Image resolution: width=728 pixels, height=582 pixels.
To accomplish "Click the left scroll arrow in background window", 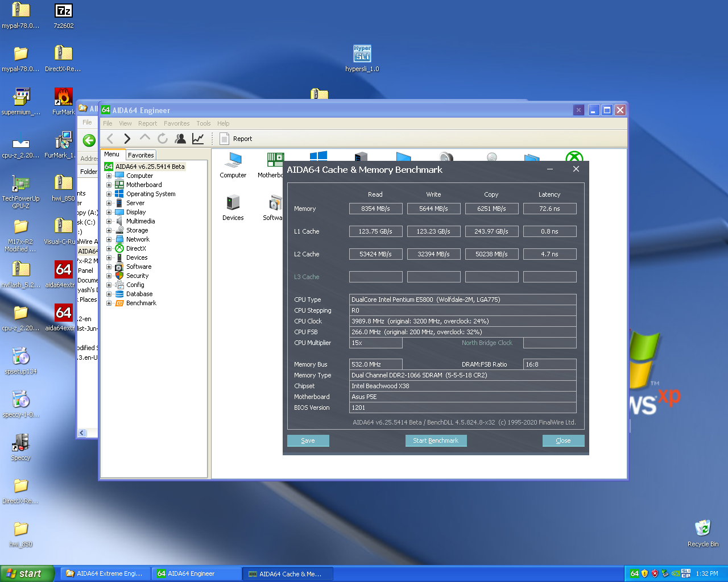I will point(82,433).
